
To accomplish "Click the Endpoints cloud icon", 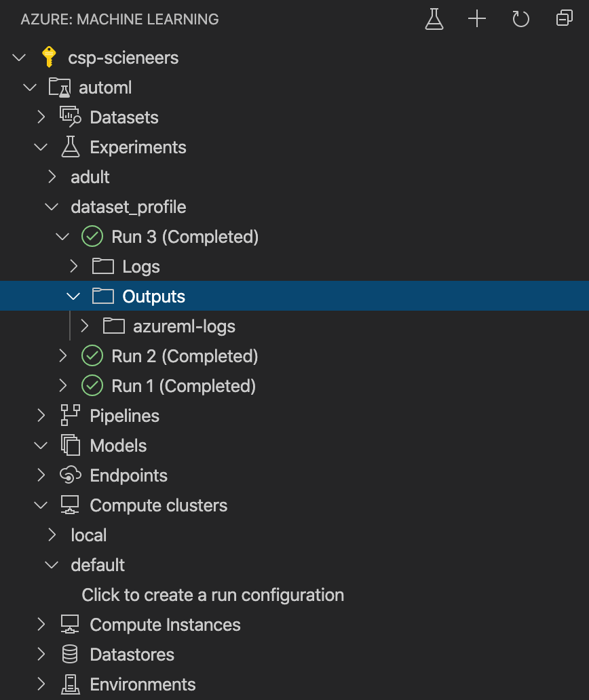I will coord(70,475).
